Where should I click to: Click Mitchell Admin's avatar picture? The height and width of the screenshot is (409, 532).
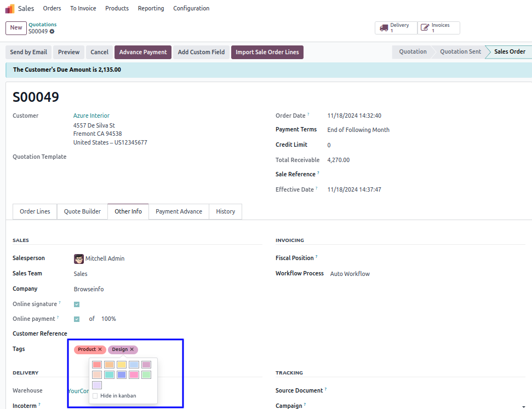pyautogui.click(x=79, y=258)
